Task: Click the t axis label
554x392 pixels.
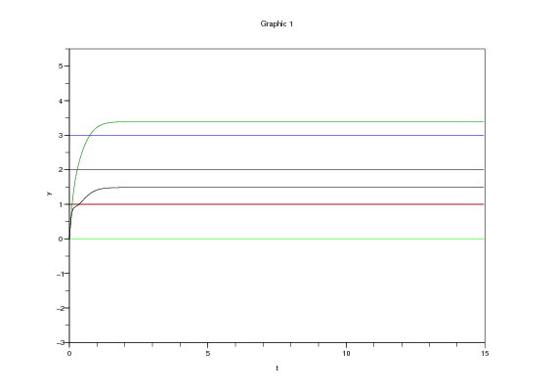Action: point(277,368)
